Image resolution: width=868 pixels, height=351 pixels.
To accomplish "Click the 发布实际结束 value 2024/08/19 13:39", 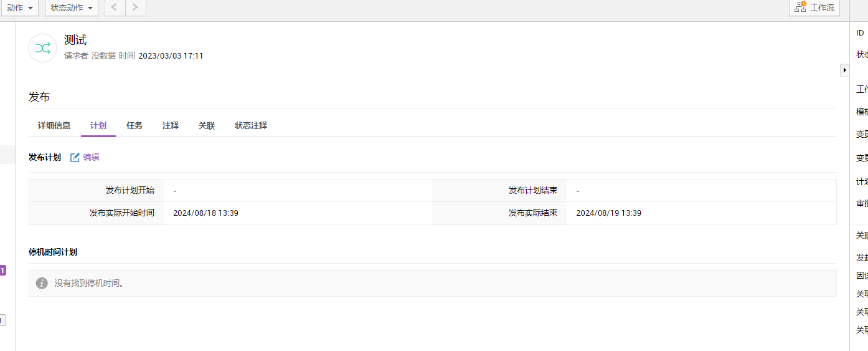I will coord(608,213).
